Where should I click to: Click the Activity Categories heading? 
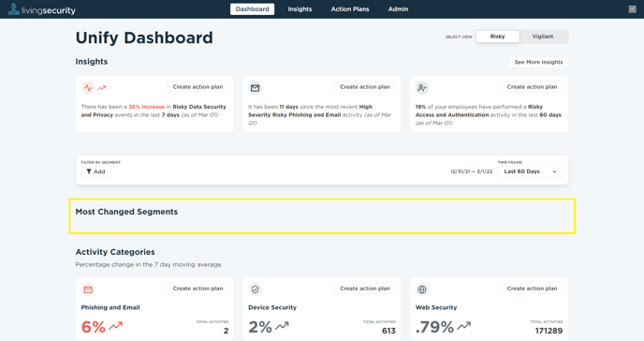115,252
